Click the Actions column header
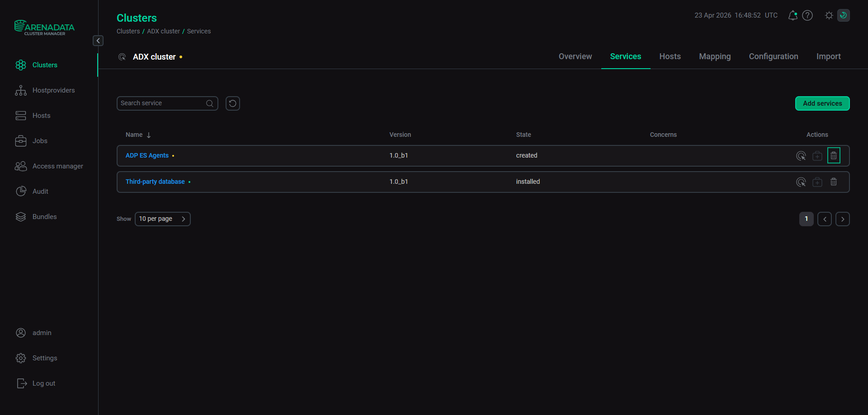This screenshot has height=415, width=868. 817,135
